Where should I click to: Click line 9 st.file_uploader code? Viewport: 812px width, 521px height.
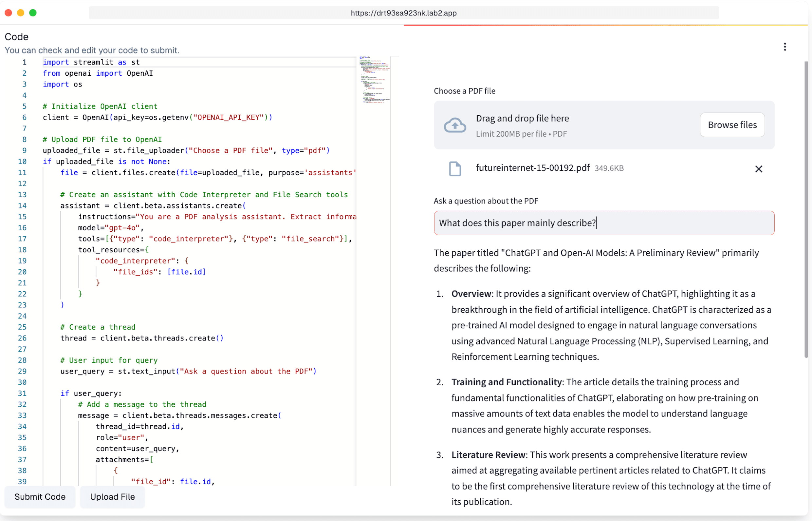point(186,150)
